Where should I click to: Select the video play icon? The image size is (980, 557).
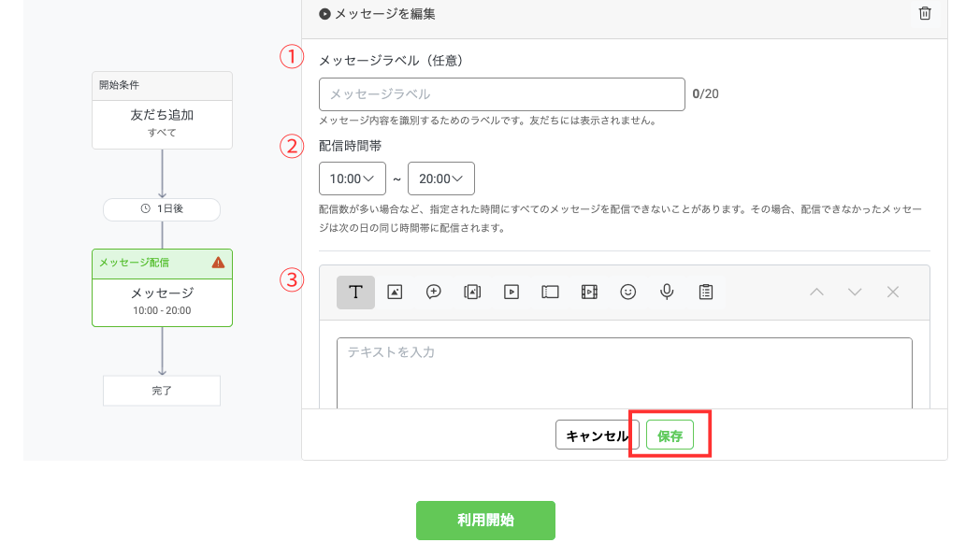pos(512,292)
